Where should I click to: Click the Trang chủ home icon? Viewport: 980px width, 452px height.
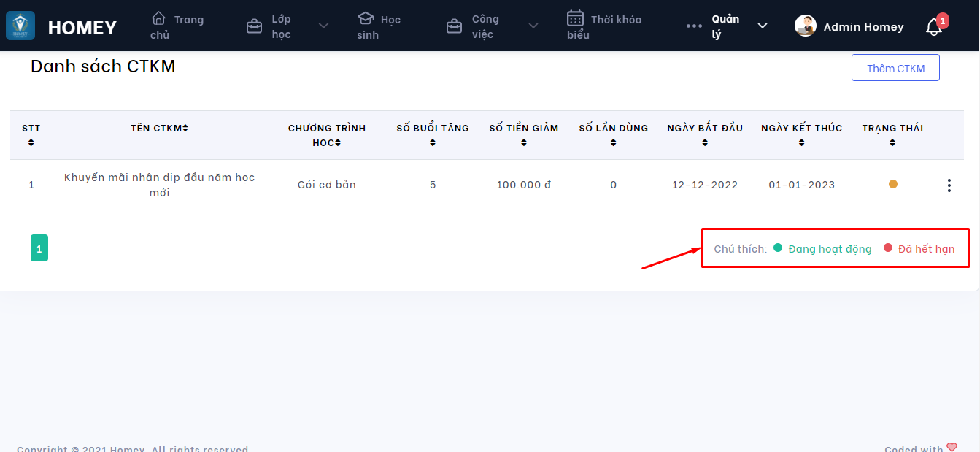point(158,18)
